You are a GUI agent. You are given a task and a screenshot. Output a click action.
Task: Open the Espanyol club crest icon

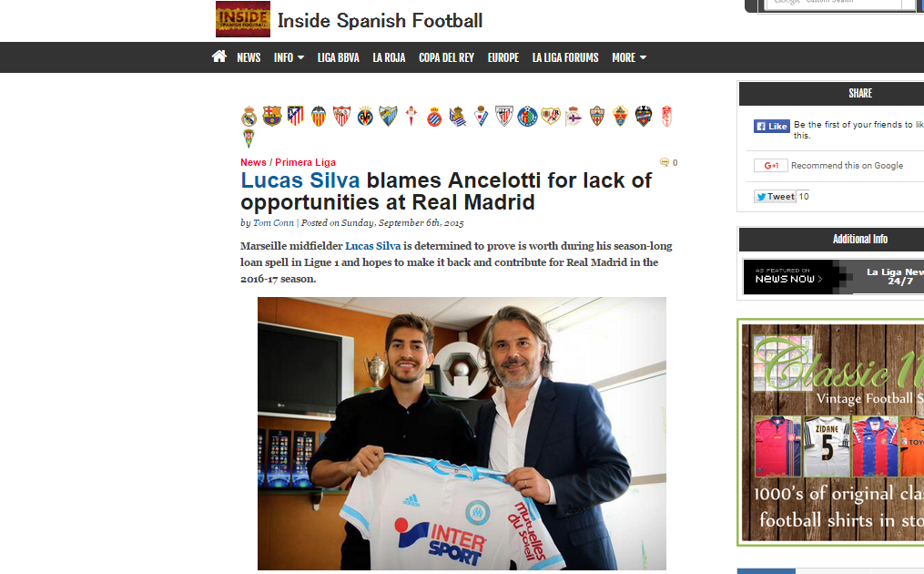(434, 117)
